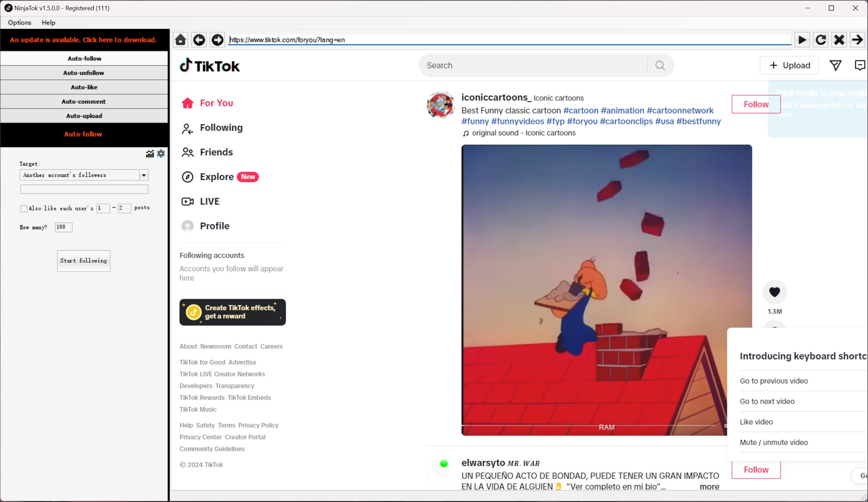Click the browser URL address bar
Viewport: 868px width, 502px height.
tap(510, 40)
